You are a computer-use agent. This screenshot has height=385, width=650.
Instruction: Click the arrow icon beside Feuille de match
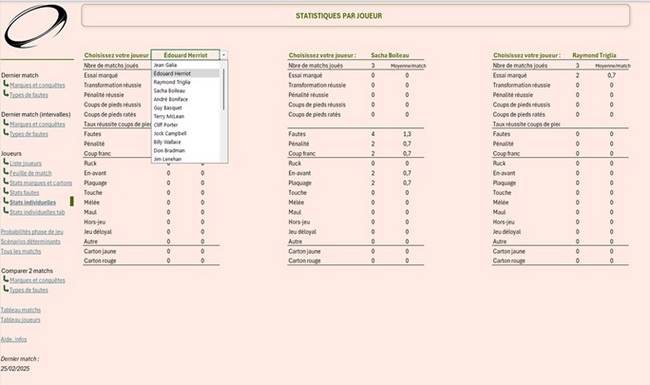6,172
